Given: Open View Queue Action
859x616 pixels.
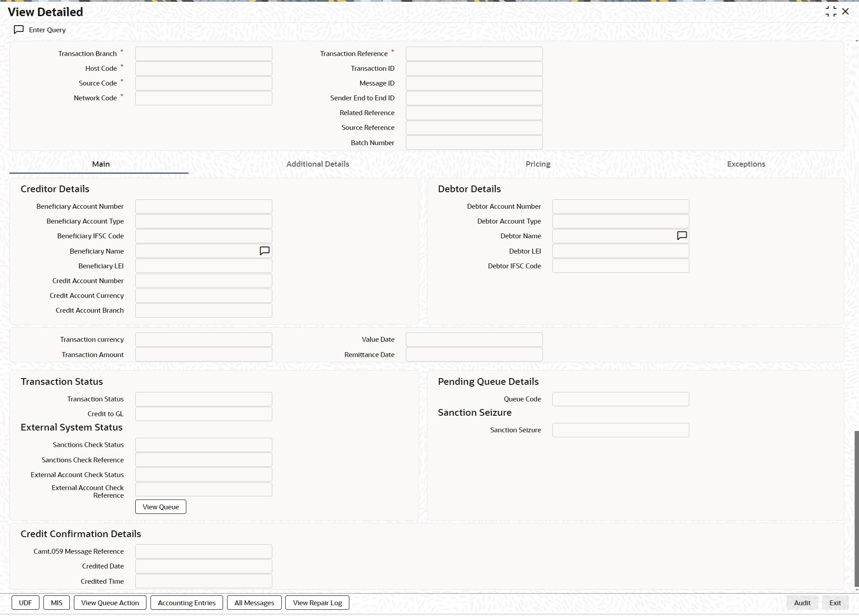Looking at the screenshot, I should (x=110, y=603).
